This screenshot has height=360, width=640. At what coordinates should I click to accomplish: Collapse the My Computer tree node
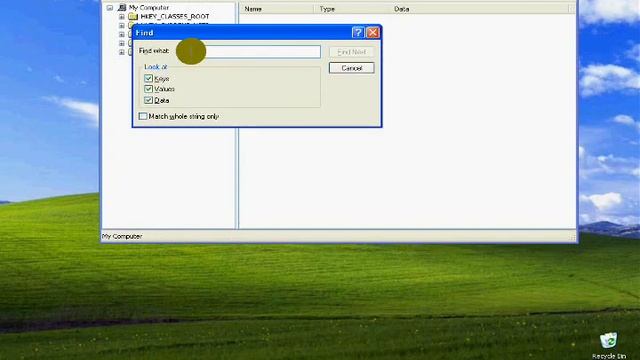(x=110, y=8)
